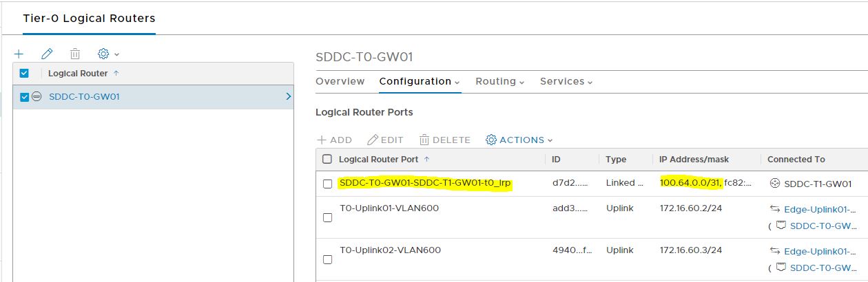Click the ADD logical router port button
Image resolution: width=868 pixels, height=282 pixels.
tap(334, 140)
